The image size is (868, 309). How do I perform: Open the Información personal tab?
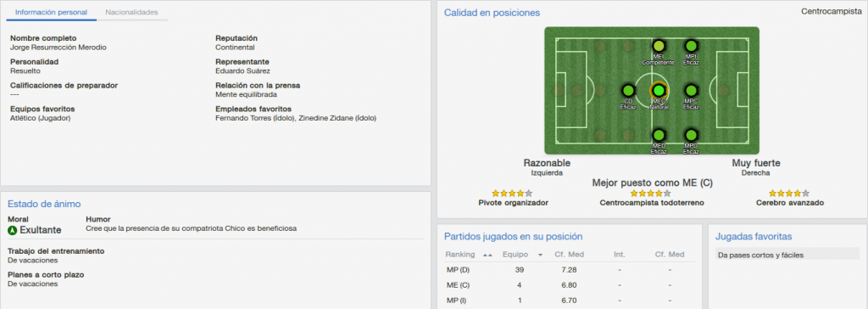(51, 12)
